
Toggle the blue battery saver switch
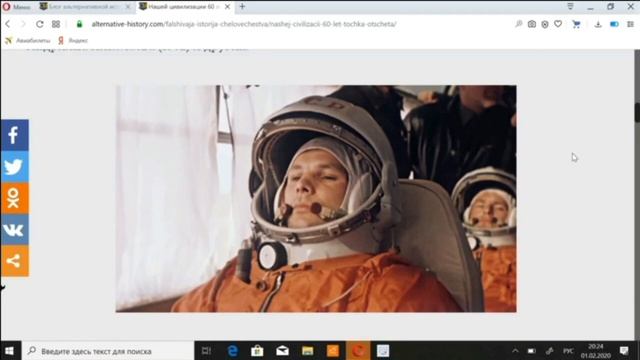pyautogui.click(x=614, y=24)
